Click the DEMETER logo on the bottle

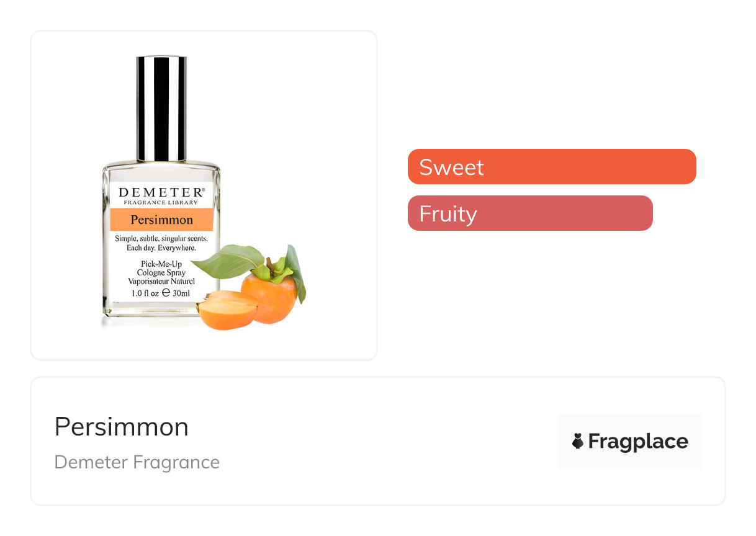coord(161,192)
